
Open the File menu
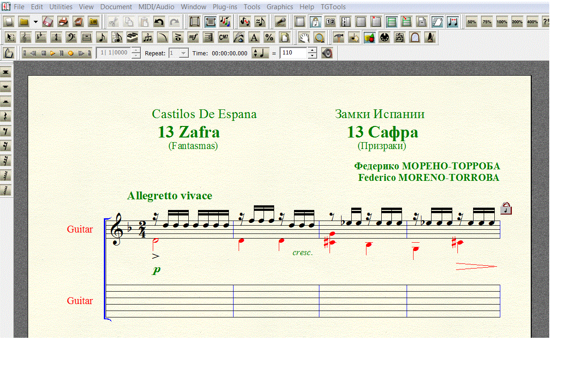coord(19,7)
